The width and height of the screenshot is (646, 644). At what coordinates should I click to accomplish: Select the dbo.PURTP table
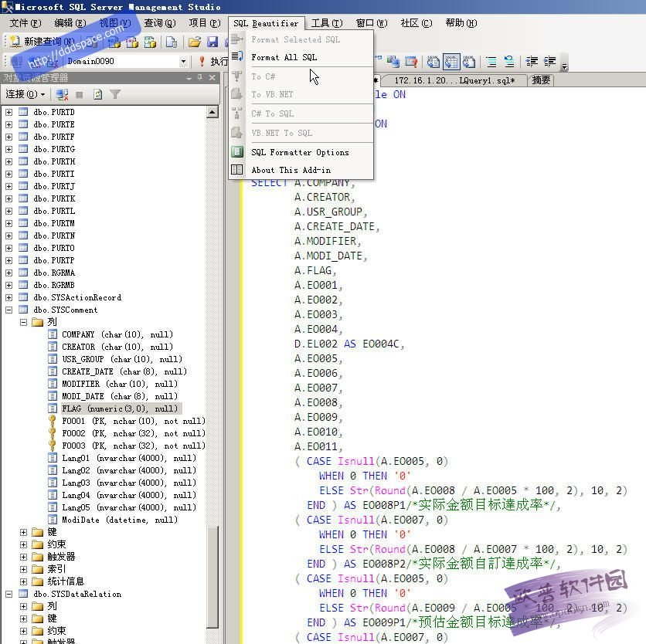pyautogui.click(x=54, y=260)
